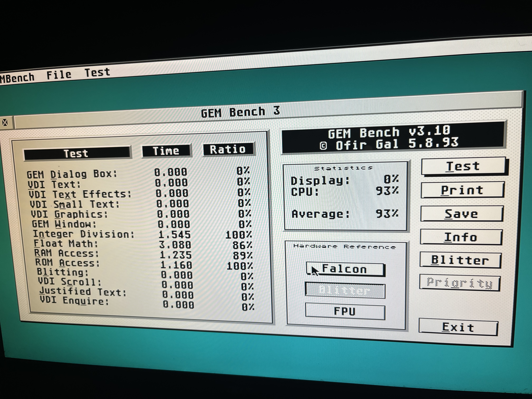Open the GEMBench desk menu
The height and width of the screenshot is (399, 532).
[x=17, y=78]
